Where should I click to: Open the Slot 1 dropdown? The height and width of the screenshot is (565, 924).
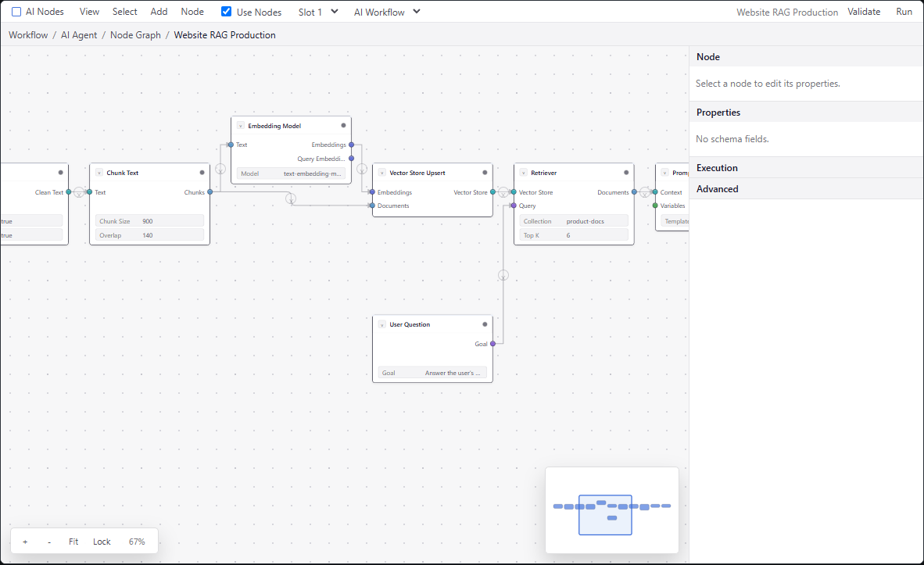pyautogui.click(x=318, y=12)
